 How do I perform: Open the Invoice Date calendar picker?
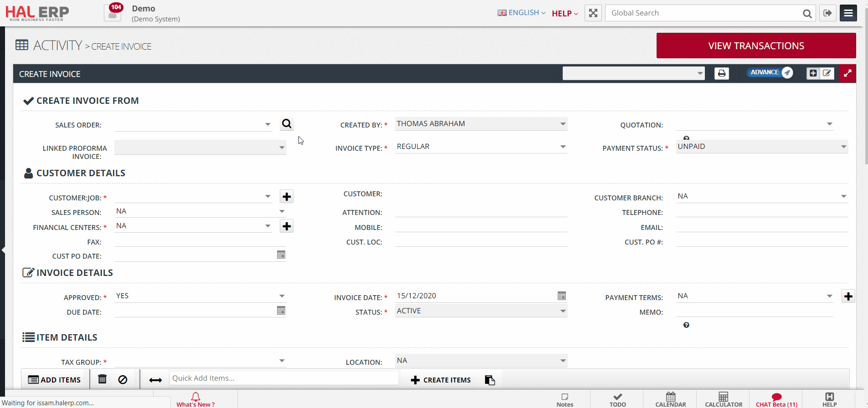pyautogui.click(x=561, y=296)
